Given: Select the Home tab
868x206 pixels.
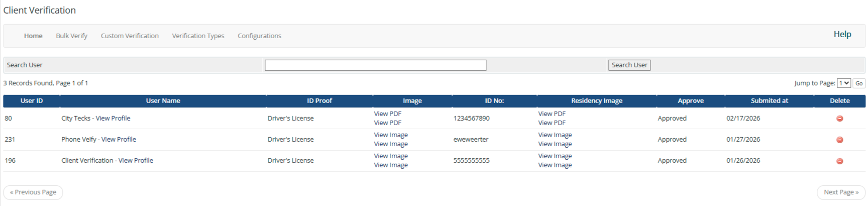Looking at the screenshot, I should tap(33, 36).
